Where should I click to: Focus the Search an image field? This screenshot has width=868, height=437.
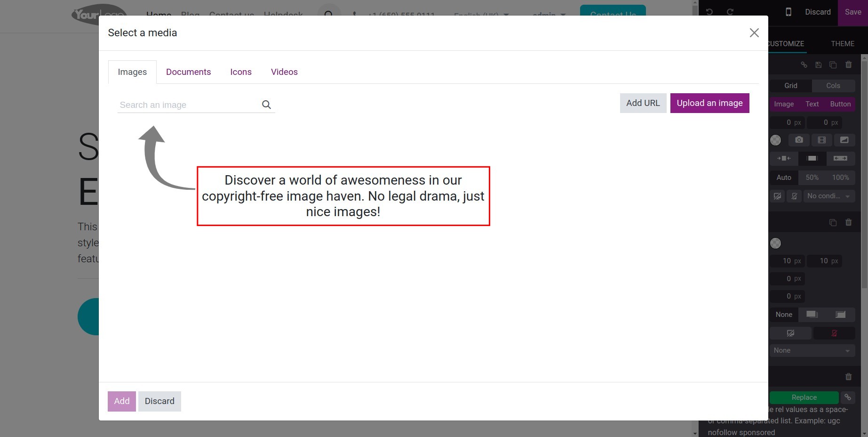click(188, 105)
